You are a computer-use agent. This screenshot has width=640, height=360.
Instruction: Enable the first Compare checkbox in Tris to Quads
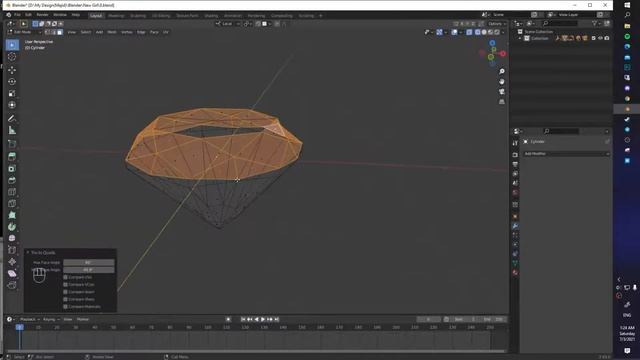pyautogui.click(x=65, y=277)
